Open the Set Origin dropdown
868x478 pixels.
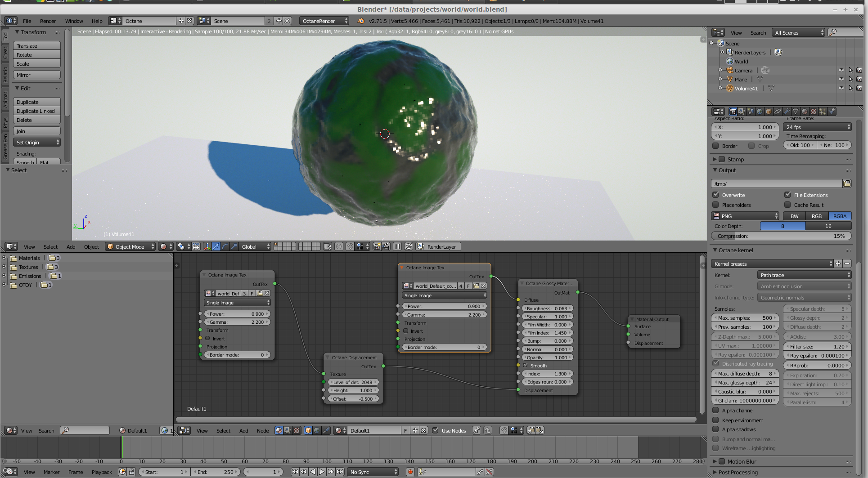click(37, 142)
